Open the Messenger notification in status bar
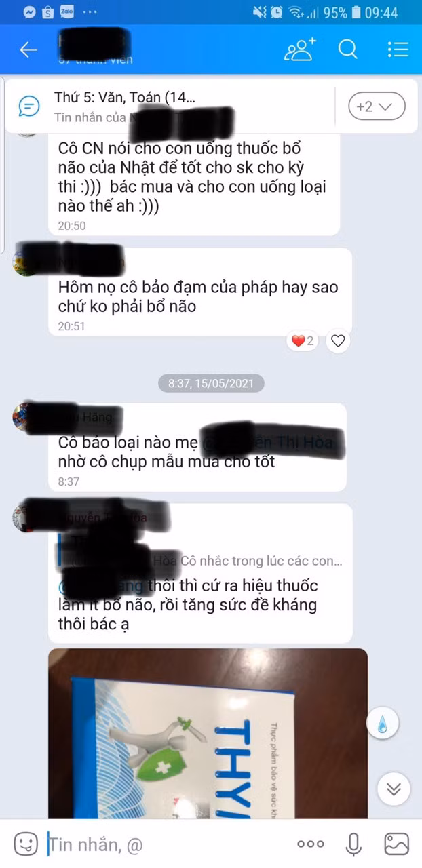Screen dimensions: 422x868 point(29,12)
